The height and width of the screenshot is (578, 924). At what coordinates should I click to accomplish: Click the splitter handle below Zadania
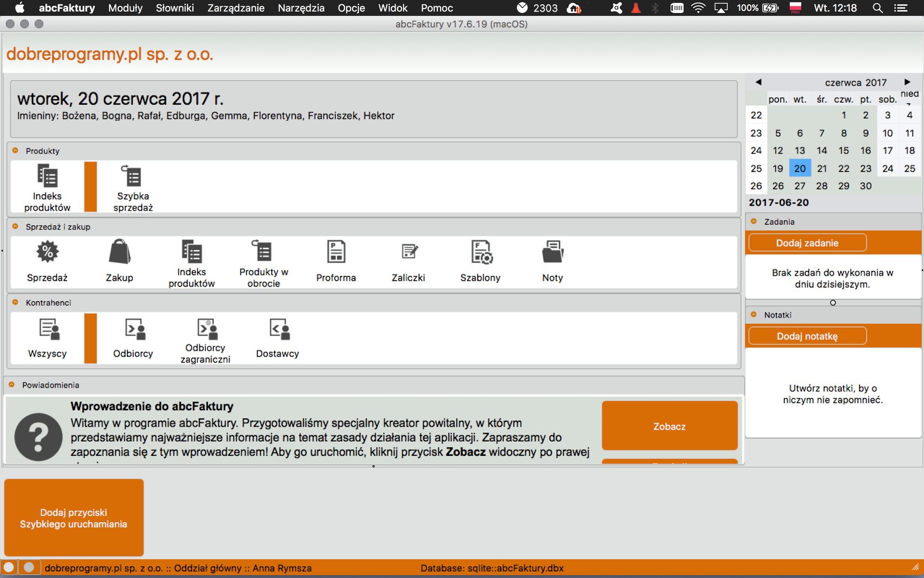(833, 303)
